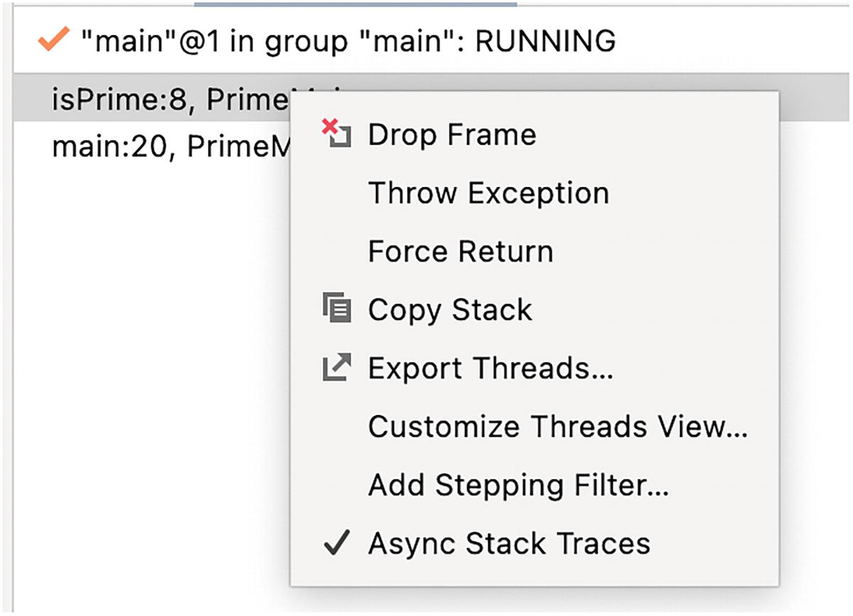Click the orange checkmark beside the main thread

click(x=52, y=41)
